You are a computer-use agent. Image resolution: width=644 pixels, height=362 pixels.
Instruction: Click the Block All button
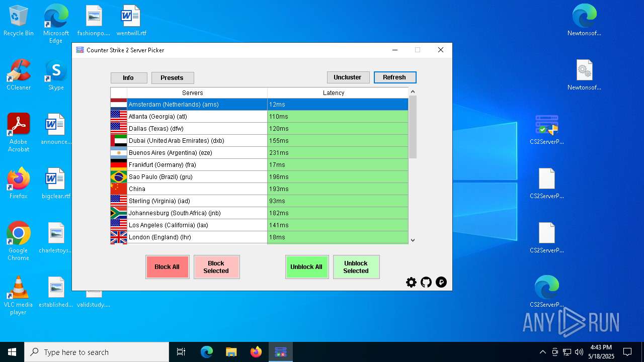[167, 267]
